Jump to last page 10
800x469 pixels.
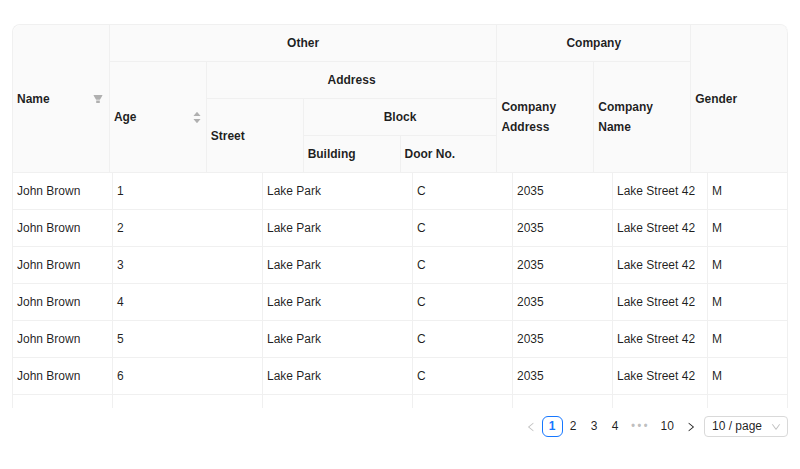pos(667,426)
